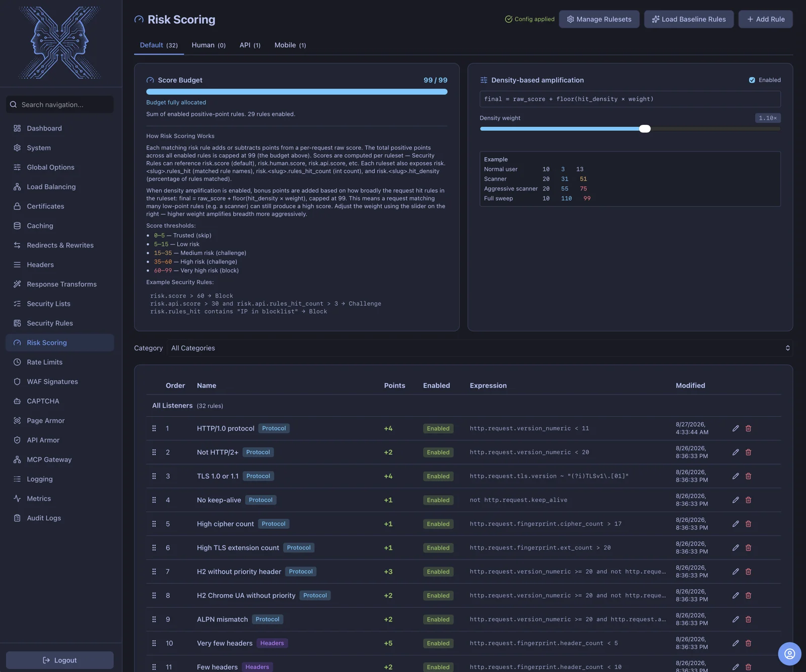Open API Armor section
This screenshot has height=672, width=806.
[x=59, y=440]
